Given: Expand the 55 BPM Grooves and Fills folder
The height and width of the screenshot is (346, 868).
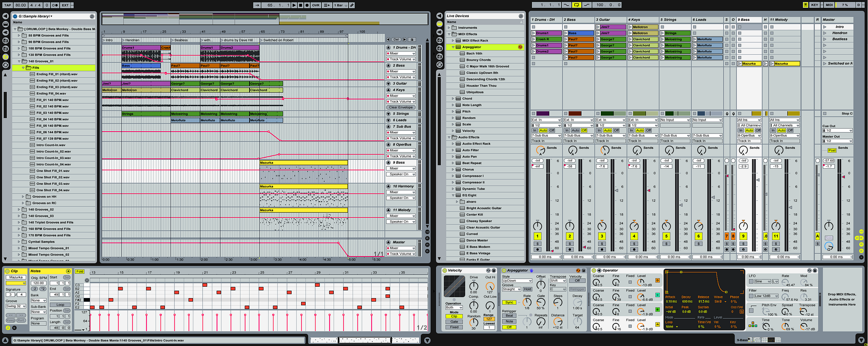Looking at the screenshot, I should click(19, 35).
